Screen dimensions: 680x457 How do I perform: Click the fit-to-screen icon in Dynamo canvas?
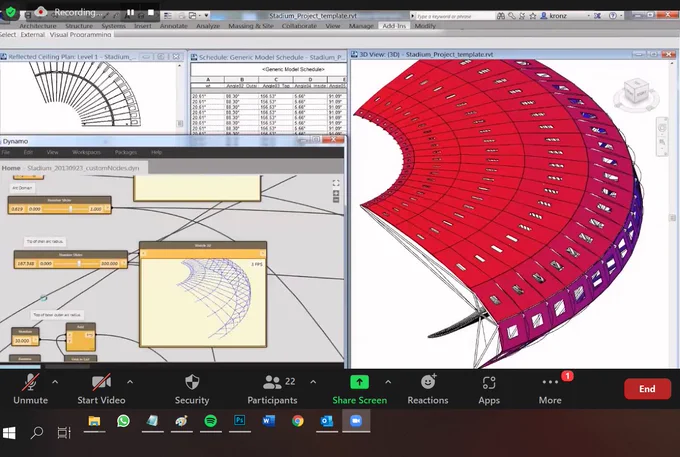click(336, 183)
